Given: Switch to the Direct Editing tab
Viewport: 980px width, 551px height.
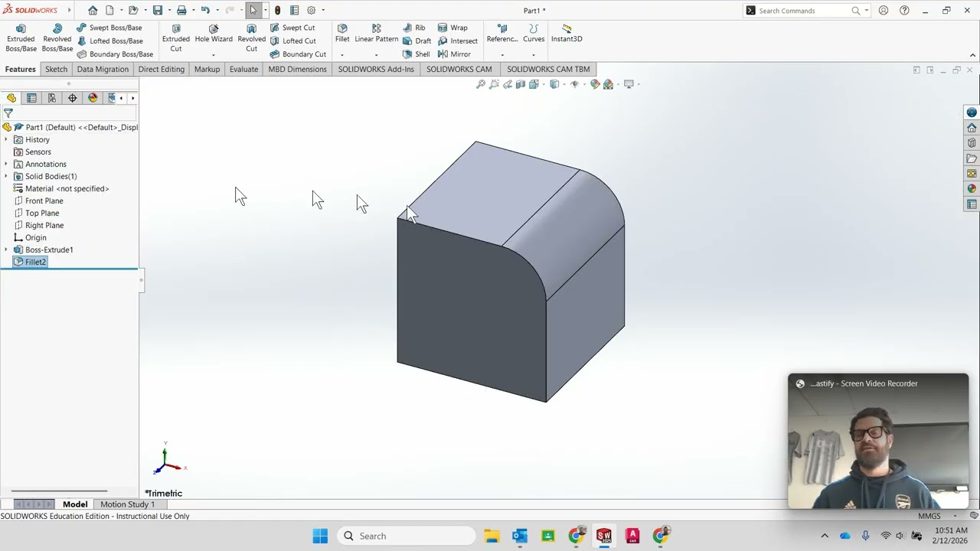Looking at the screenshot, I should (161, 69).
